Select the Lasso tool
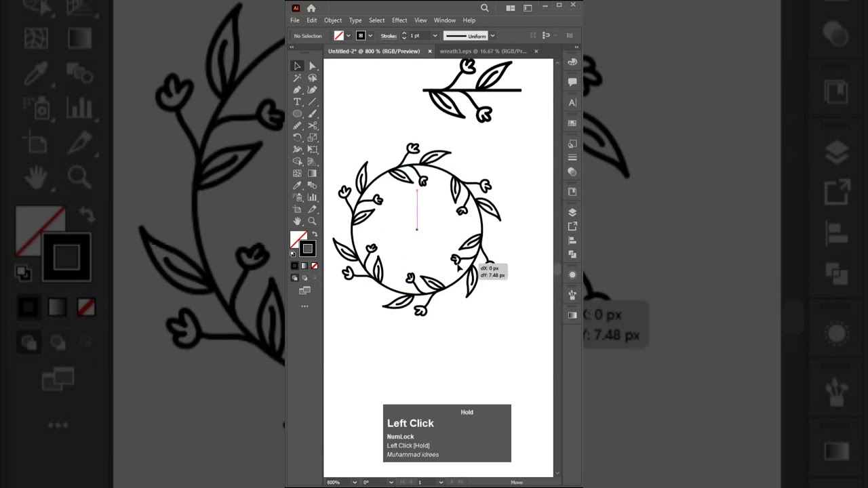 pyautogui.click(x=313, y=78)
